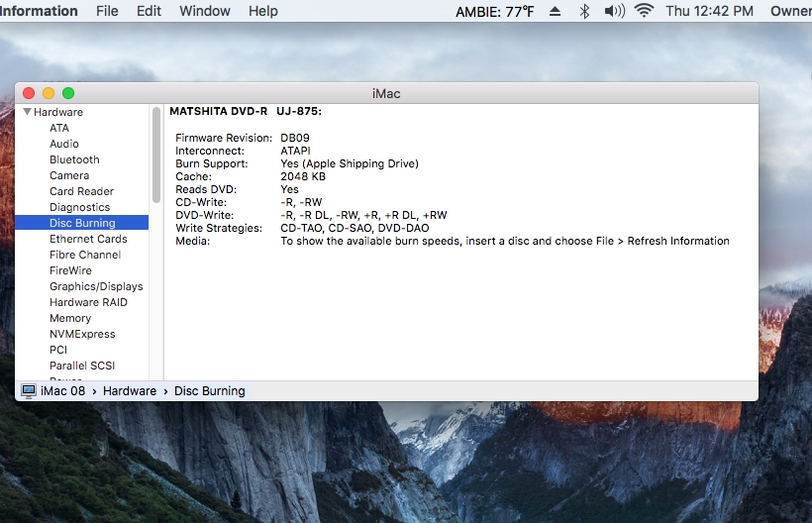The image size is (812, 523).
Task: Open the Owner user menu
Action: 791,11
